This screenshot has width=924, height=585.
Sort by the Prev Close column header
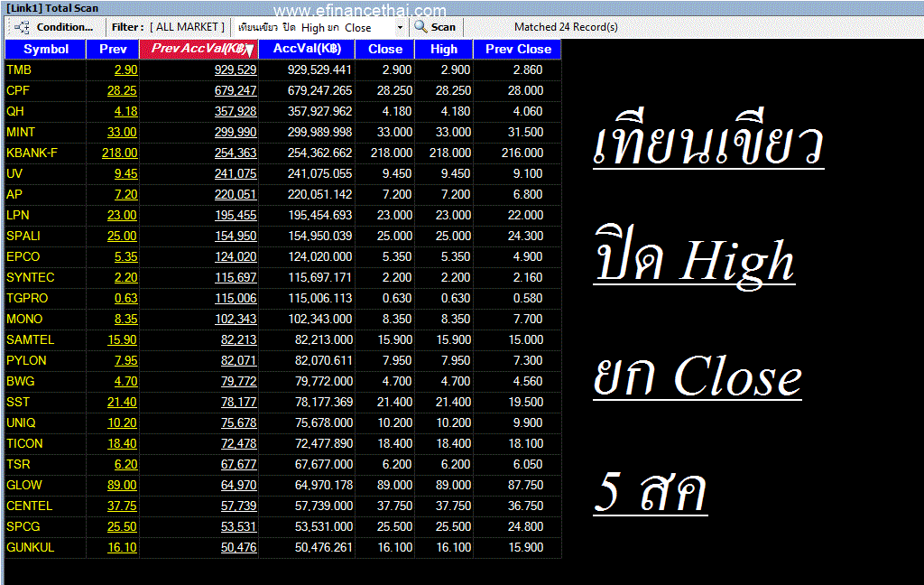tap(518, 49)
